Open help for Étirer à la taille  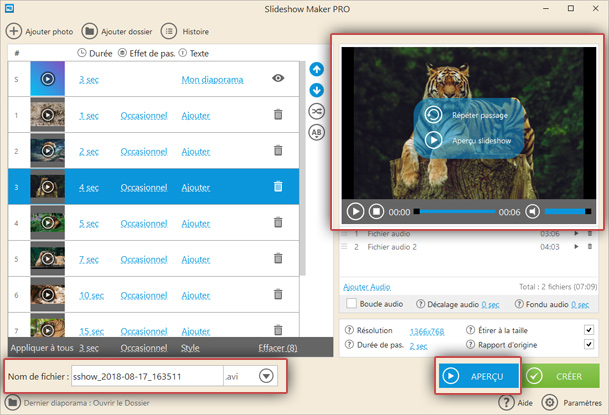470,330
